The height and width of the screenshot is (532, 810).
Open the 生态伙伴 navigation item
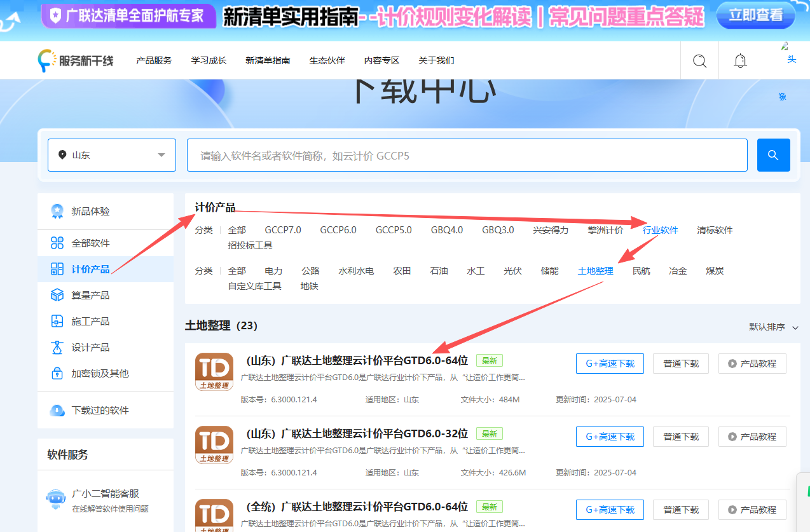(x=326, y=60)
